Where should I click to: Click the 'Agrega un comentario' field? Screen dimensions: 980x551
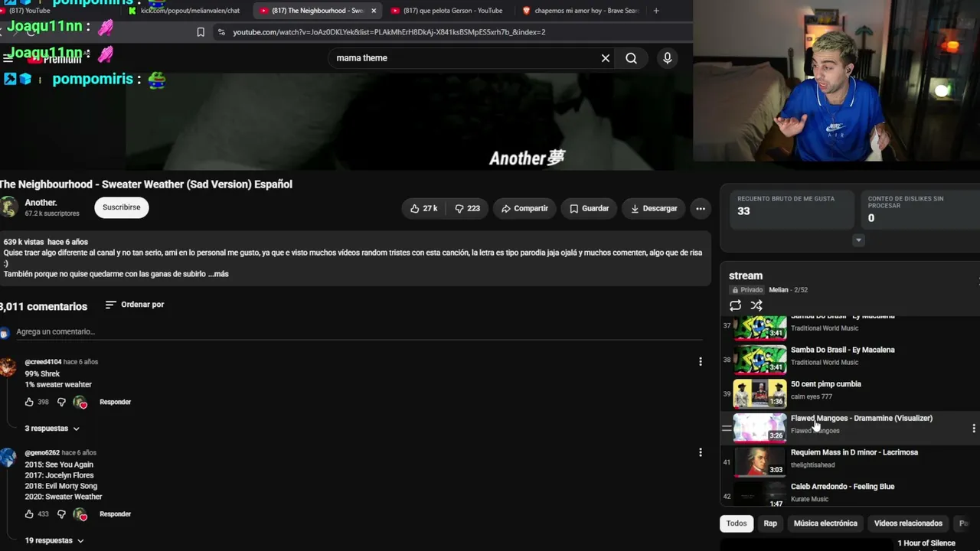pos(360,332)
